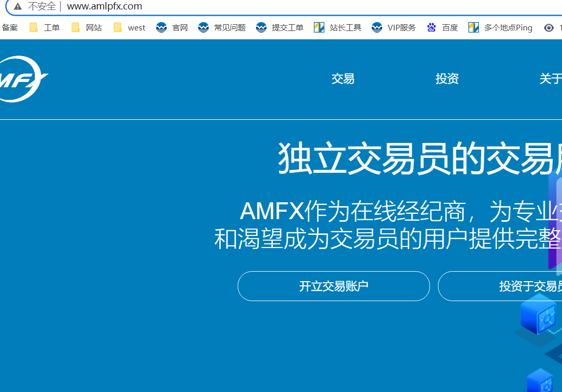Open the west bookmark folder
This screenshot has width=562, height=392.
click(x=129, y=28)
